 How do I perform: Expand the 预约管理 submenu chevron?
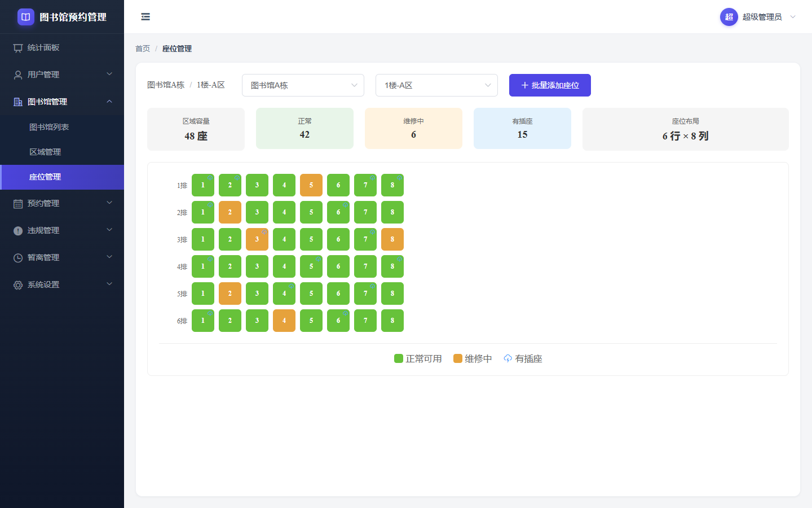point(109,203)
